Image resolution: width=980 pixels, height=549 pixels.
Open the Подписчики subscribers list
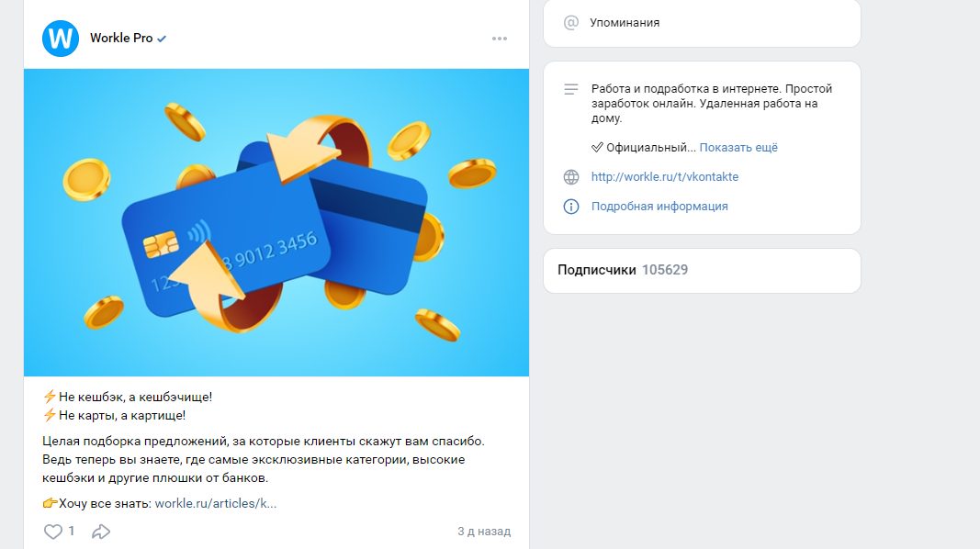click(596, 270)
